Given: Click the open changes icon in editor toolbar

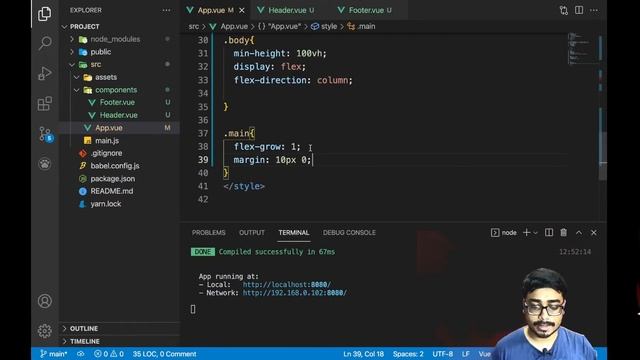Looking at the screenshot, I should point(564,10).
